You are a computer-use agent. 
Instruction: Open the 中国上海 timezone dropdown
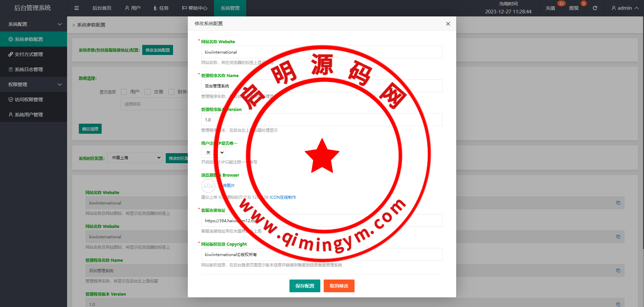[x=135, y=158]
